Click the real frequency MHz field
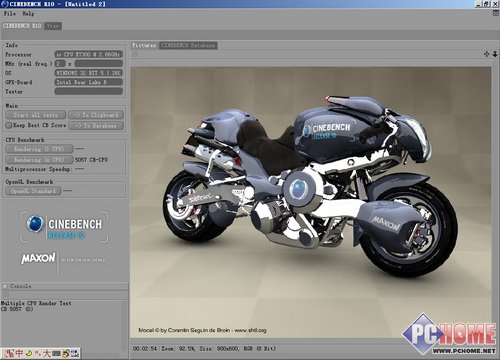The width and height of the screenshot is (500, 360). click(x=99, y=63)
